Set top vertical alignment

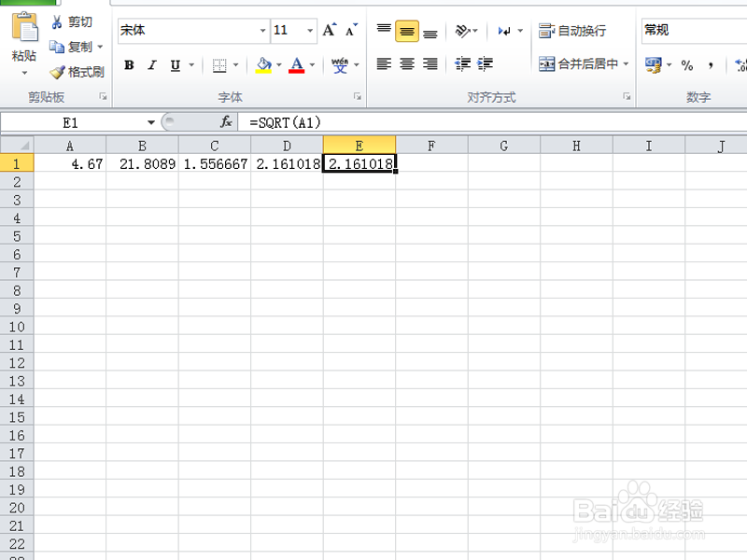[384, 31]
